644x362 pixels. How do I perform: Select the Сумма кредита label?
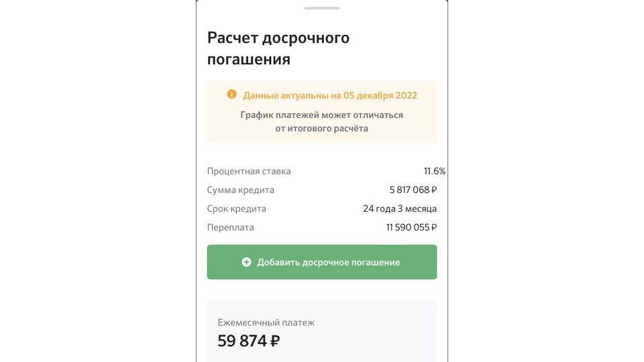pyautogui.click(x=240, y=190)
